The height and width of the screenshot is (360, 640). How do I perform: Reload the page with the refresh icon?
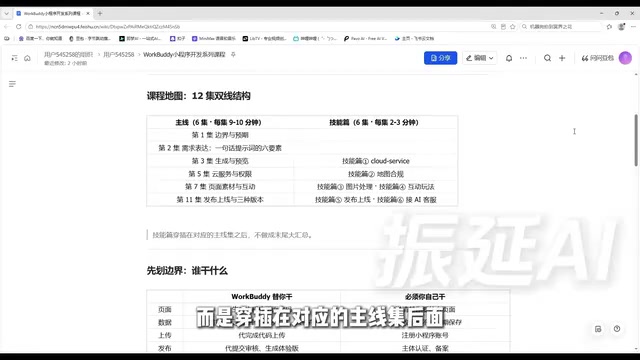coord(18,27)
